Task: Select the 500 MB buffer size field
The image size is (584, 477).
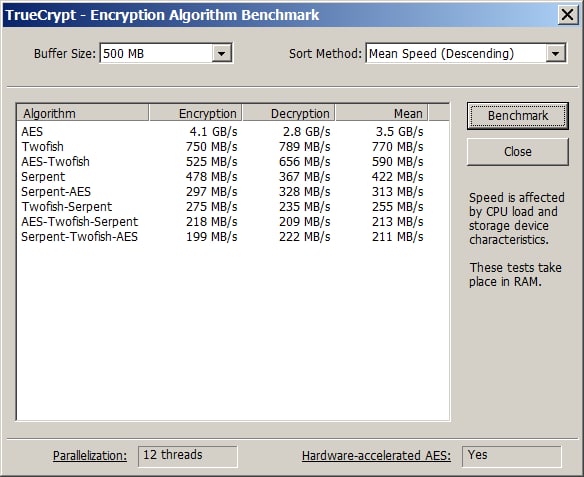Action: click(x=166, y=53)
